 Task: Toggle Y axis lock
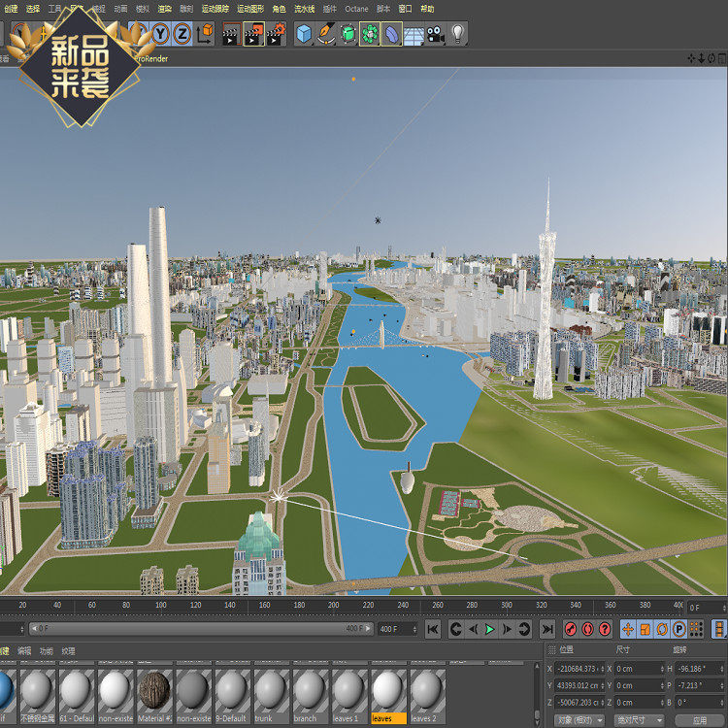click(x=160, y=34)
